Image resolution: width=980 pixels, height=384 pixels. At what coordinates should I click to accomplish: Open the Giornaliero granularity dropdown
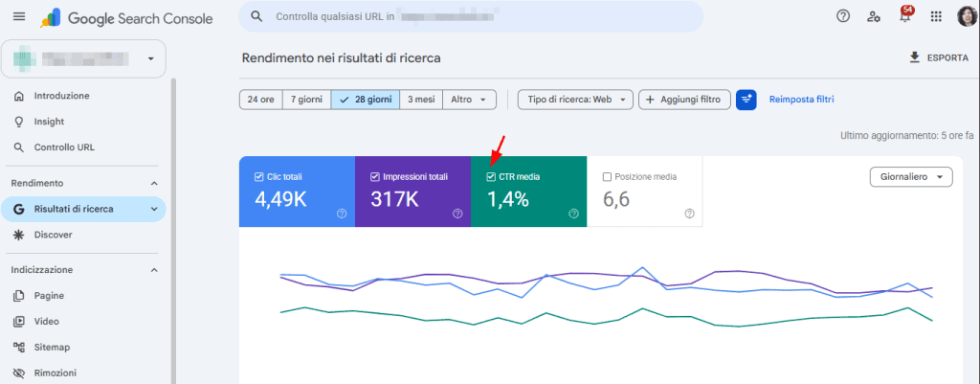911,177
